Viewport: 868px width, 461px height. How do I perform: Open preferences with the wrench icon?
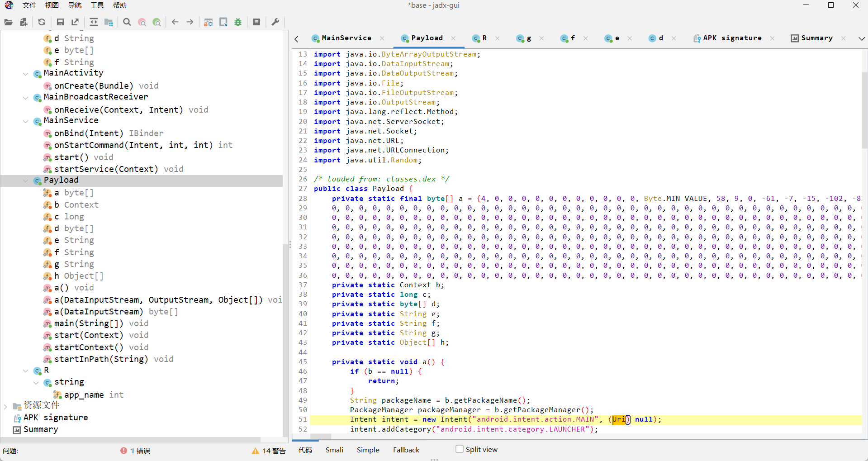pyautogui.click(x=275, y=22)
